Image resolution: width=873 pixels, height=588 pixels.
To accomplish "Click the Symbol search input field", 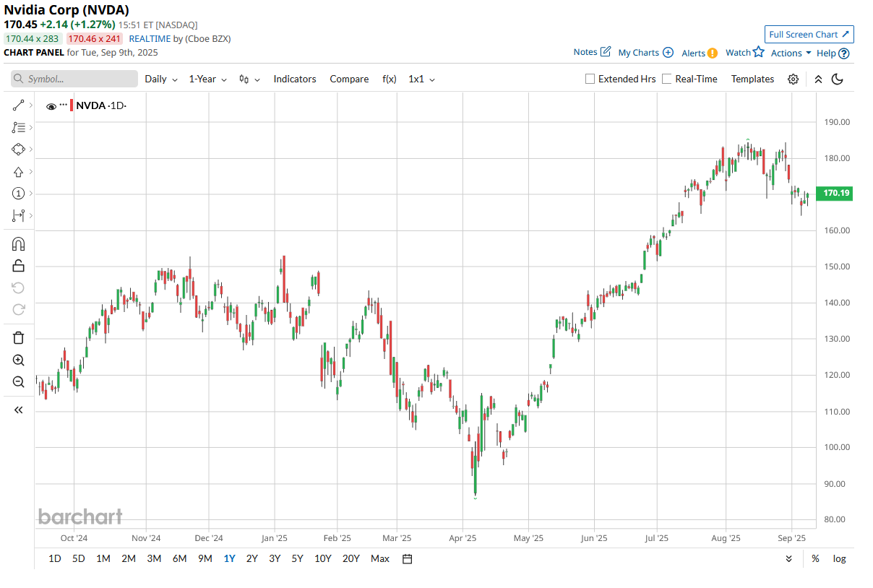I will [74, 79].
